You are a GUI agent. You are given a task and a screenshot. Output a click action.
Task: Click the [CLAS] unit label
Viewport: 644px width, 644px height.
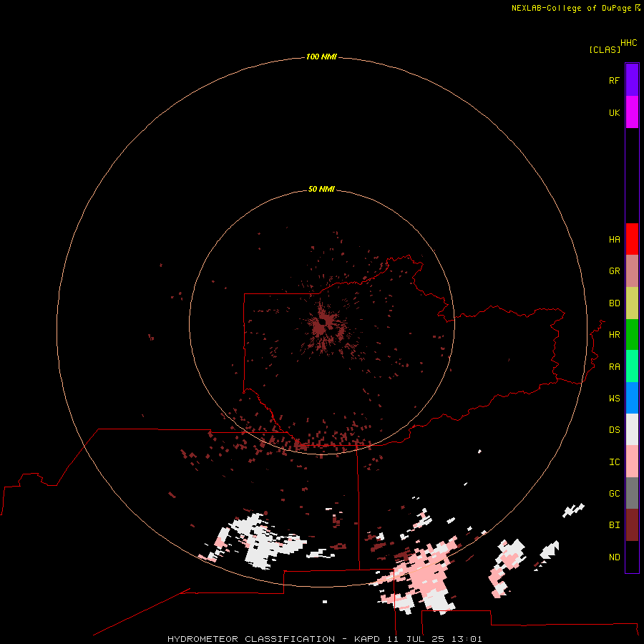click(x=605, y=49)
